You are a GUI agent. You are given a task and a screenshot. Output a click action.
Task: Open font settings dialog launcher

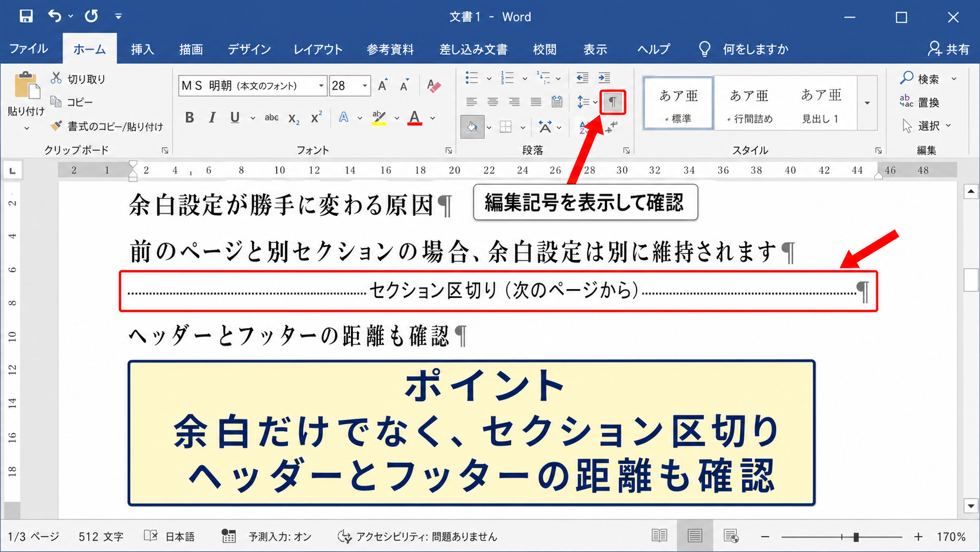point(448,151)
